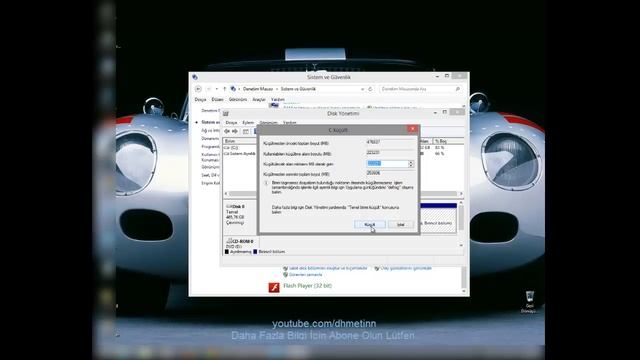The image size is (640, 360).
Task: Click the shrink amount MB input field
Action: click(x=387, y=164)
